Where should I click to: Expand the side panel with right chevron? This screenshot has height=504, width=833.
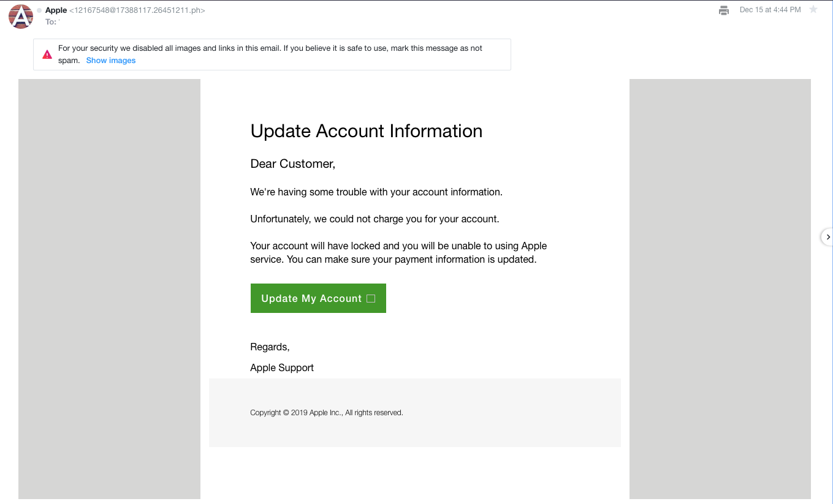[827, 236]
